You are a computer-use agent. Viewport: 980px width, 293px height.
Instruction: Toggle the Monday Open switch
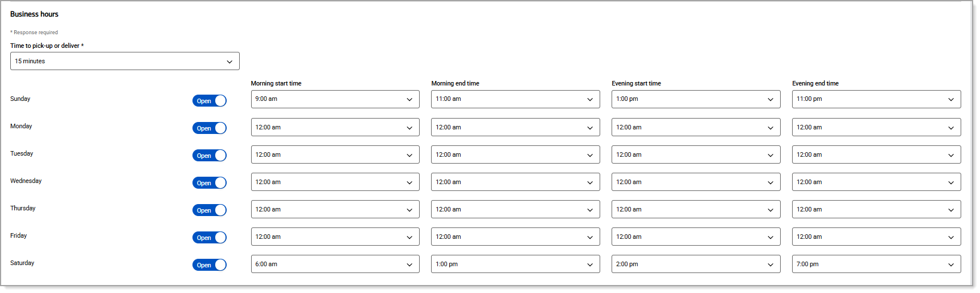click(x=210, y=128)
